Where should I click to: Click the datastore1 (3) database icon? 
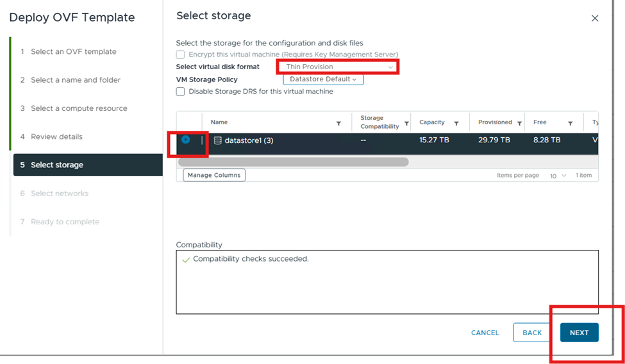pos(217,140)
